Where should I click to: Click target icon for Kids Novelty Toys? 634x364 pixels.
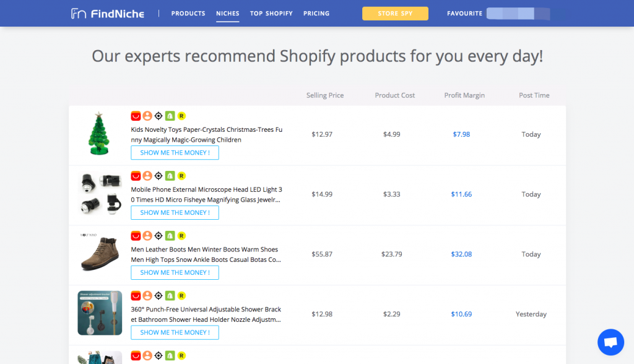158,116
